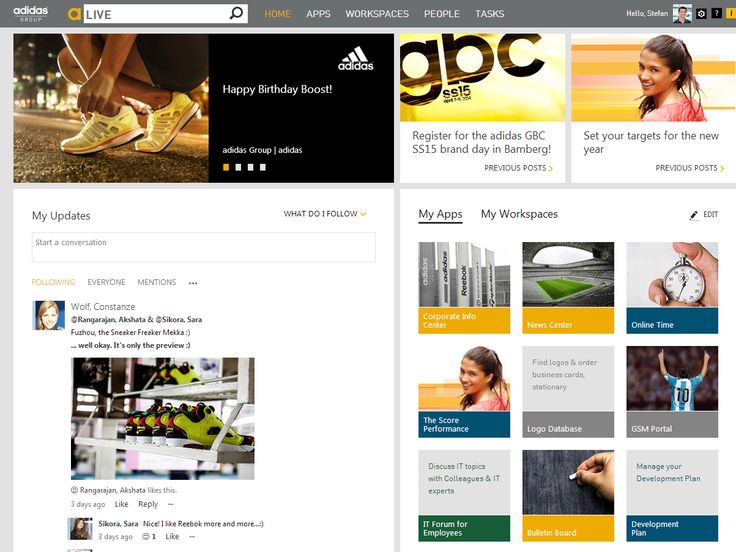Image resolution: width=736 pixels, height=552 pixels.
Task: Open the TASKS menu
Action: (x=490, y=14)
